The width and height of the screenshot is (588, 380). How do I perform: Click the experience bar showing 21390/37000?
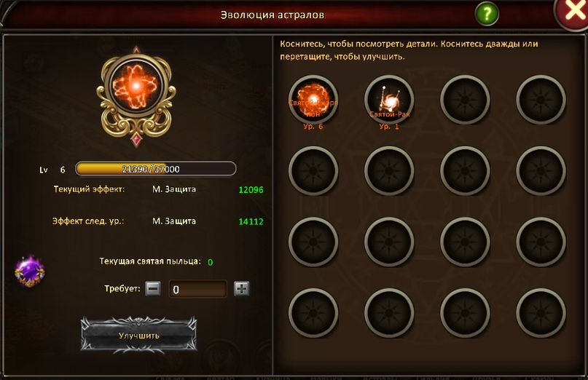coord(156,169)
